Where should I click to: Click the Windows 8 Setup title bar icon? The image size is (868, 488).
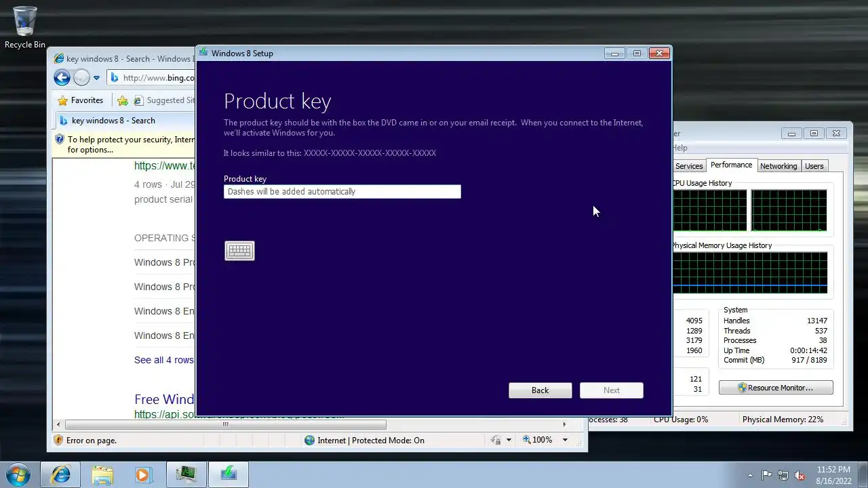click(203, 53)
